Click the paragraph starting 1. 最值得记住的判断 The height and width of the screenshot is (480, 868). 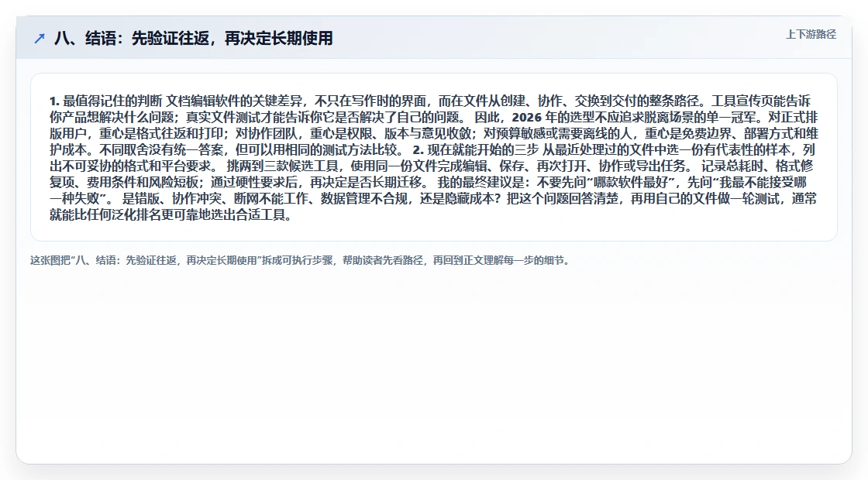pyautogui.click(x=433, y=158)
